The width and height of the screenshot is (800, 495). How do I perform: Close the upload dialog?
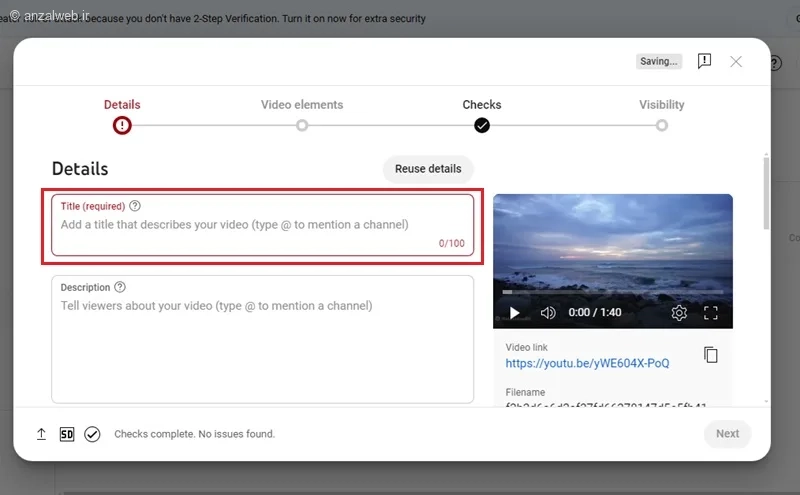[736, 62]
